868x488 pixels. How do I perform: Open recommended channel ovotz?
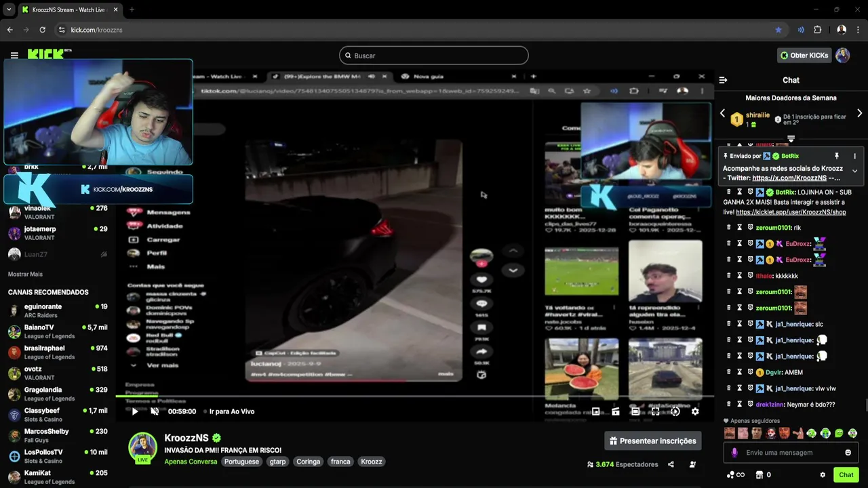point(58,373)
